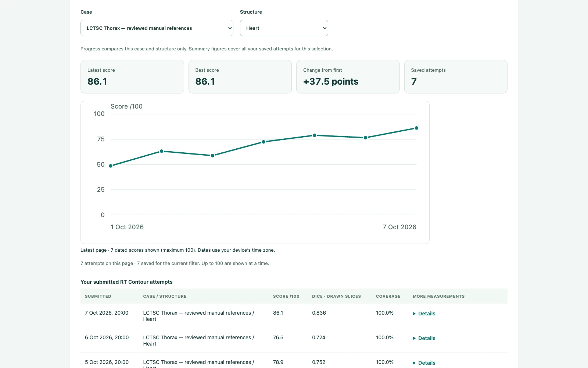Click the 'Progress compares this case' hint text

coord(207,49)
